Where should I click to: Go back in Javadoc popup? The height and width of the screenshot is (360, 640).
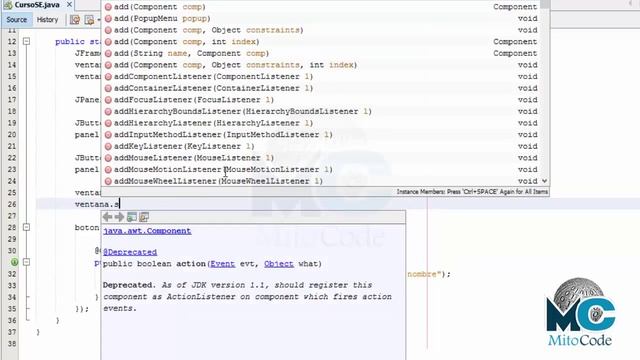107,217
